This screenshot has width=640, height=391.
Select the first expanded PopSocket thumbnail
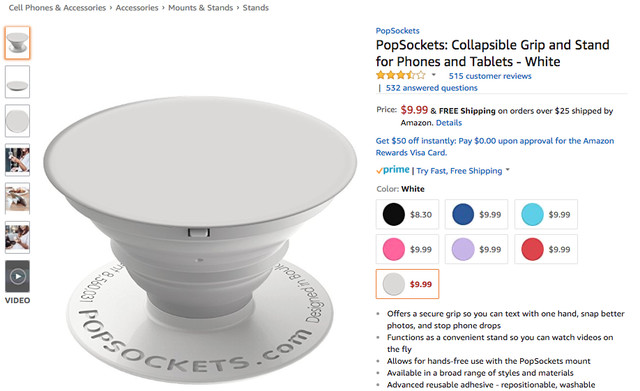[x=17, y=43]
